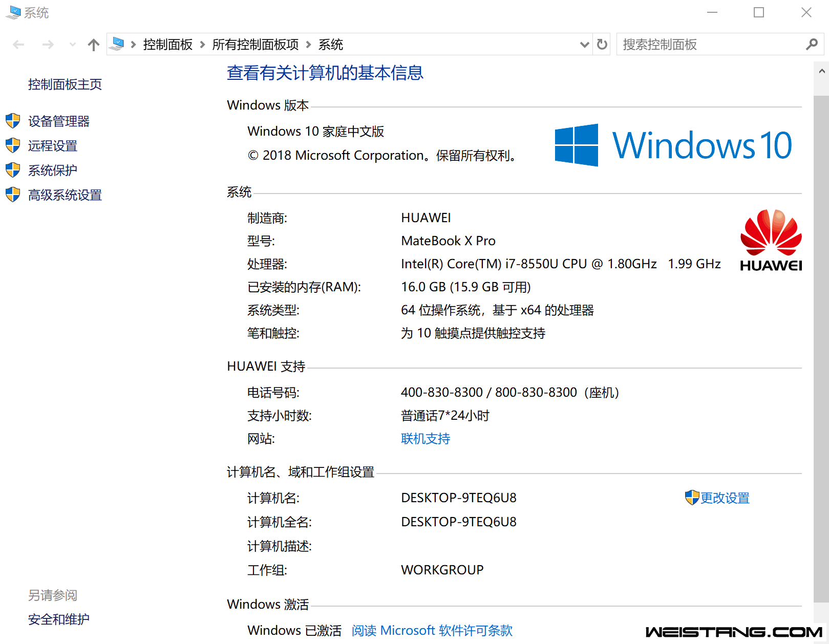Click shield icon beside 高级系统设置
The height and width of the screenshot is (644, 829).
point(13,195)
